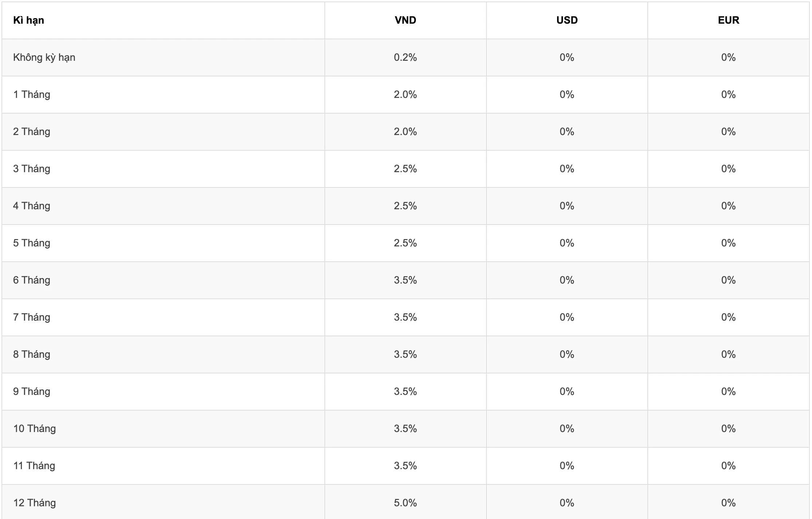Select the 9 Tháng row label
This screenshot has width=812, height=519.
[32, 392]
